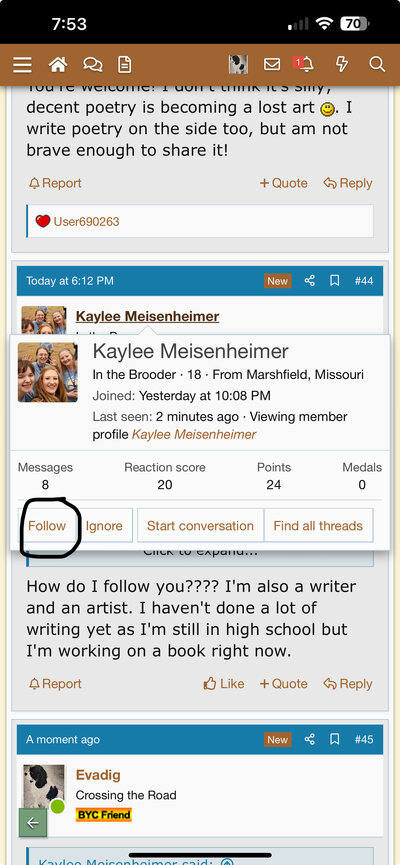The image size is (400, 865).
Task: Open the articles document icon
Action: pyautogui.click(x=125, y=65)
